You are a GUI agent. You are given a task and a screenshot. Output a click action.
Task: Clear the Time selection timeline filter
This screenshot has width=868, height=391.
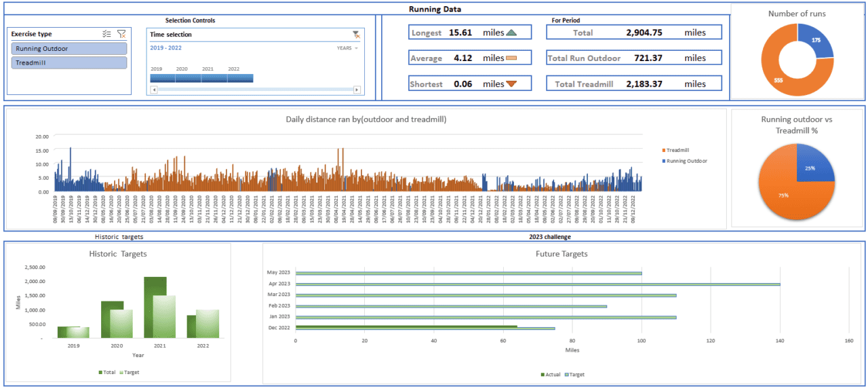tap(355, 34)
